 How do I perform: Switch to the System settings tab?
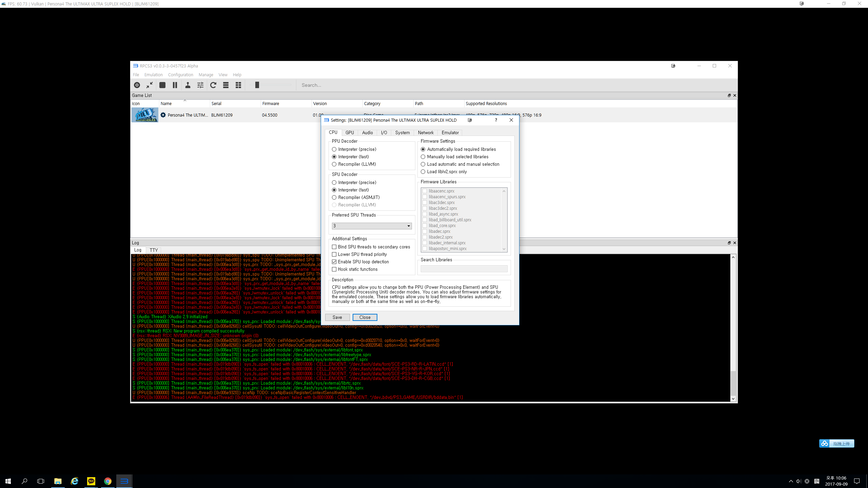tap(402, 133)
